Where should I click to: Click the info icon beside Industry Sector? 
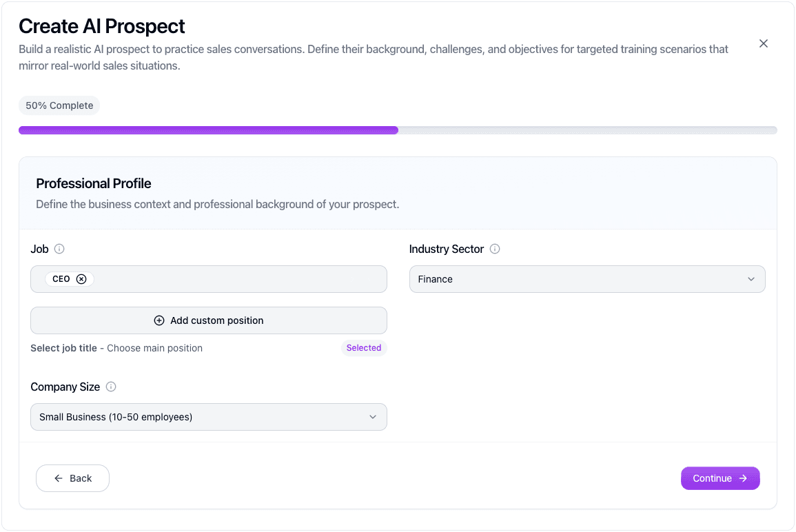point(495,249)
